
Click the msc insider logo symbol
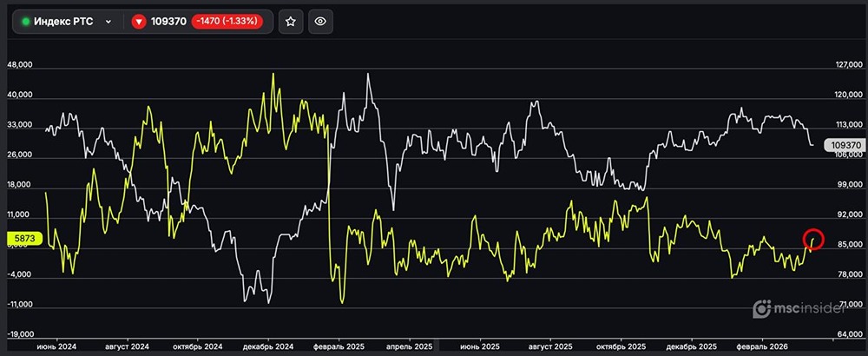761,308
